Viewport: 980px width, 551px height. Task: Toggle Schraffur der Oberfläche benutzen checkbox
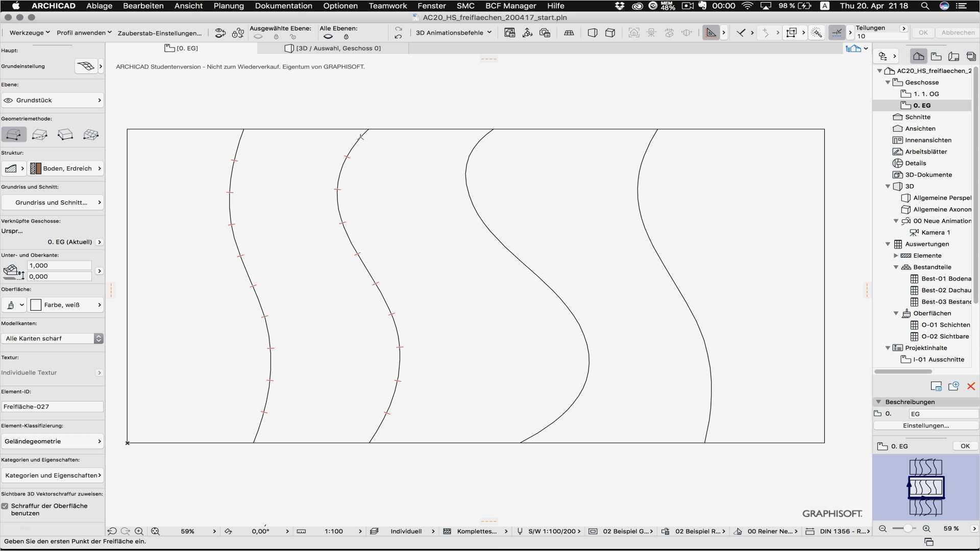(5, 506)
